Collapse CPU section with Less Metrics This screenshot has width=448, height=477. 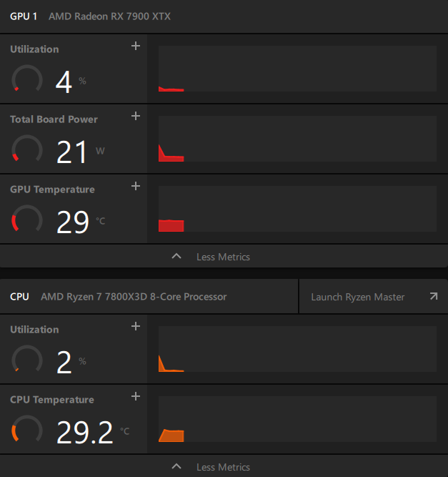pyautogui.click(x=224, y=467)
